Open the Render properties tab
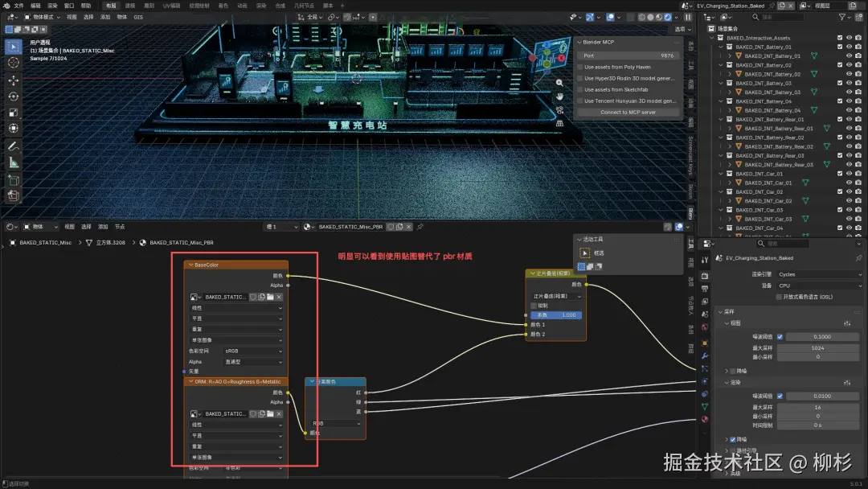 705,276
